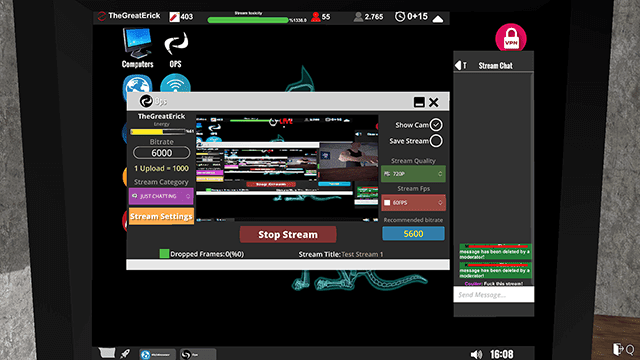
Task: Click the green Stream toxicity bar
Action: [x=248, y=20]
